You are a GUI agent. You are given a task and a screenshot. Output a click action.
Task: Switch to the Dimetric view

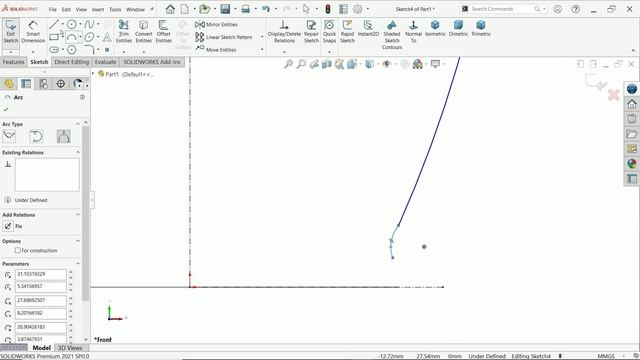(x=458, y=29)
